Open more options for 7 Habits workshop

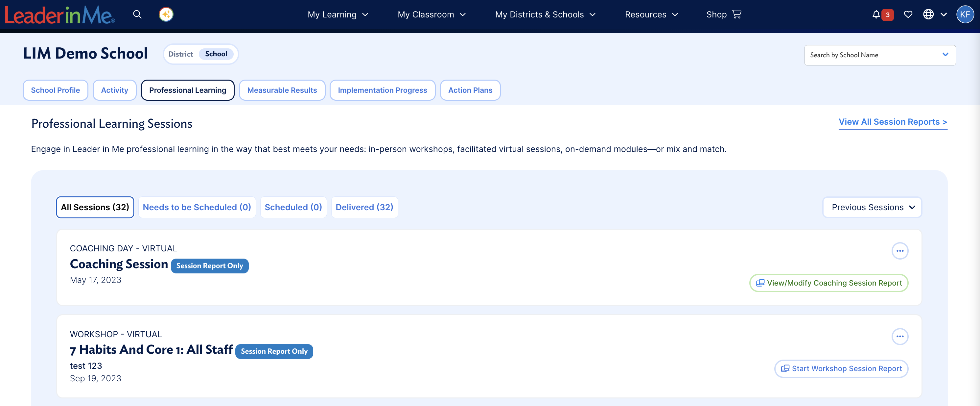click(x=900, y=336)
